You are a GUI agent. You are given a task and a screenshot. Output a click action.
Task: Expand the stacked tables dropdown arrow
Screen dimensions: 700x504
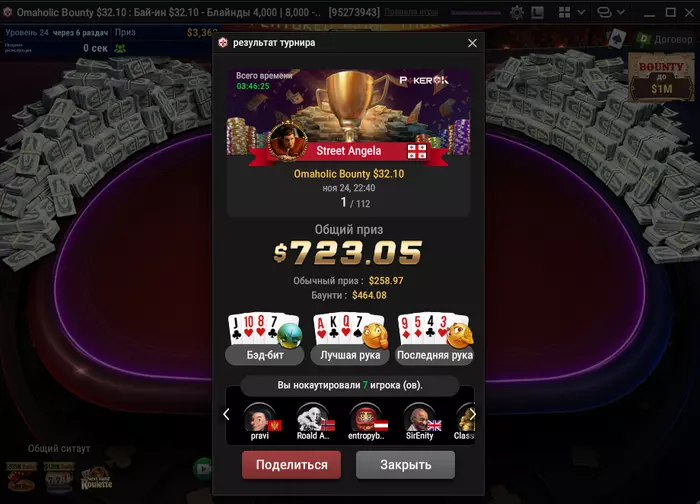pyautogui.click(x=620, y=12)
